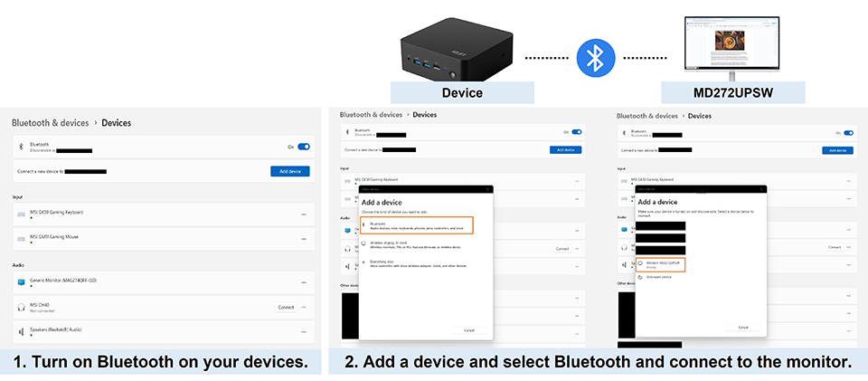This screenshot has width=868, height=381.
Task: Click the Speakers (Realtek Audio) icon
Action: pyautogui.click(x=21, y=331)
